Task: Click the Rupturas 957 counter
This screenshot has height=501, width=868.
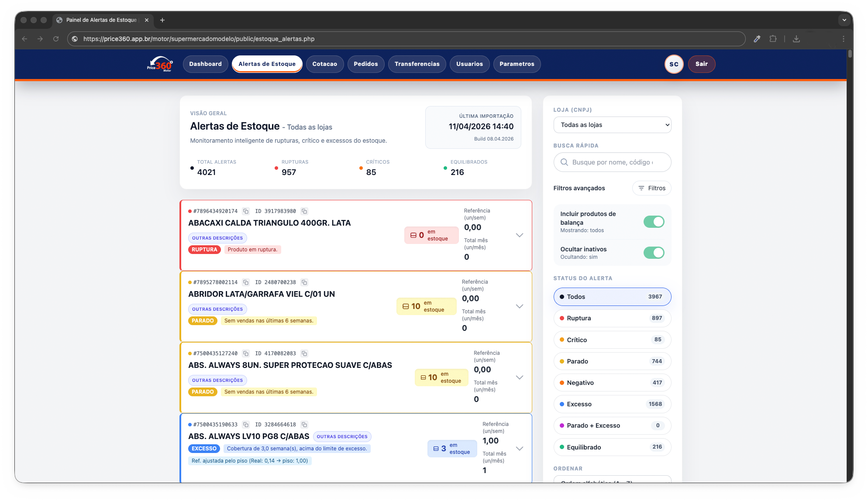Action: [x=291, y=168]
